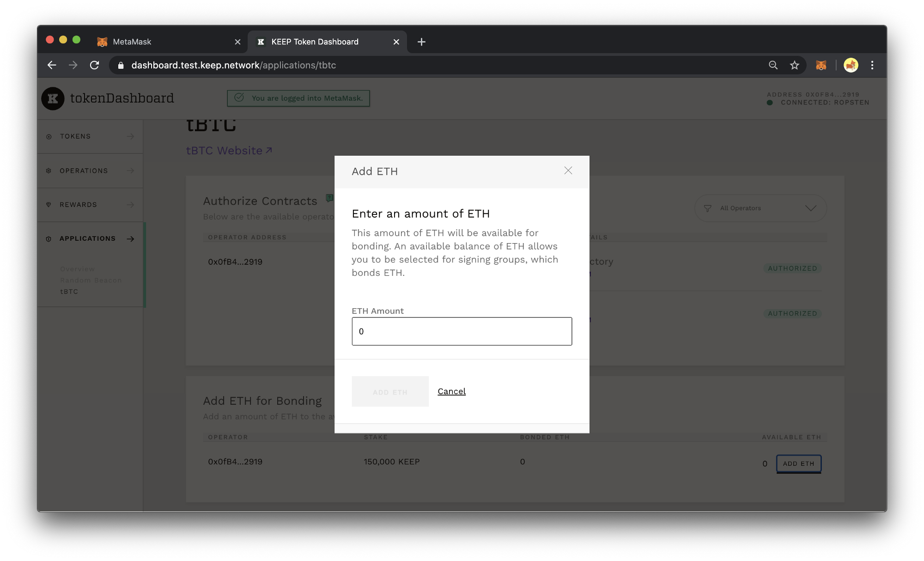924x561 pixels.
Task: Click the Keep logo icon
Action: tap(53, 98)
